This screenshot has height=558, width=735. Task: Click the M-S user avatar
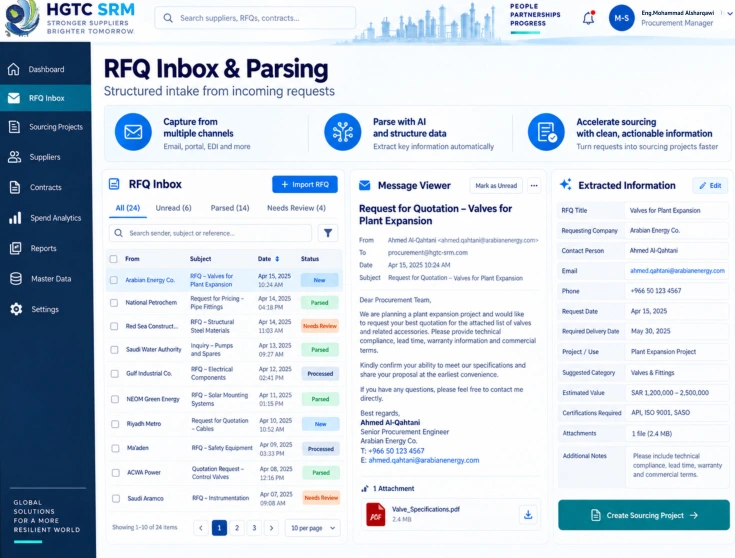(622, 18)
